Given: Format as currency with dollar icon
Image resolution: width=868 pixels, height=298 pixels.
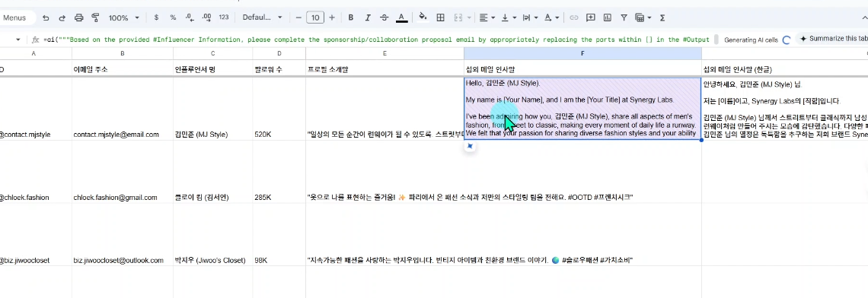Looking at the screenshot, I should tap(156, 17).
